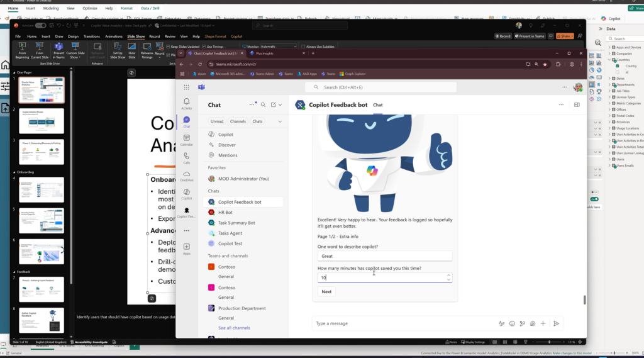
Task: Click the Next button in the feedback card
Action: point(326,291)
